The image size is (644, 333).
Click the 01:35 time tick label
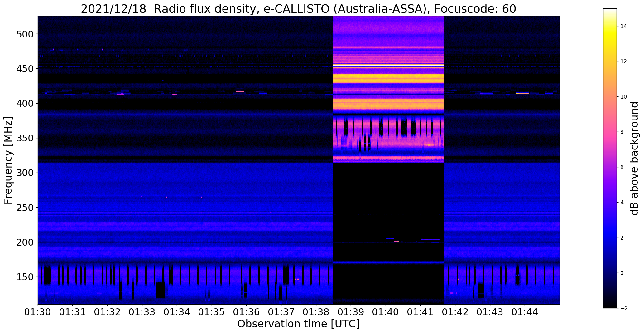click(x=212, y=312)
